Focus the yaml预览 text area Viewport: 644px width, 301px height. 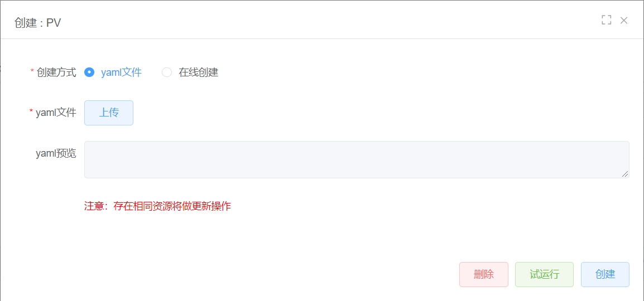(357, 159)
